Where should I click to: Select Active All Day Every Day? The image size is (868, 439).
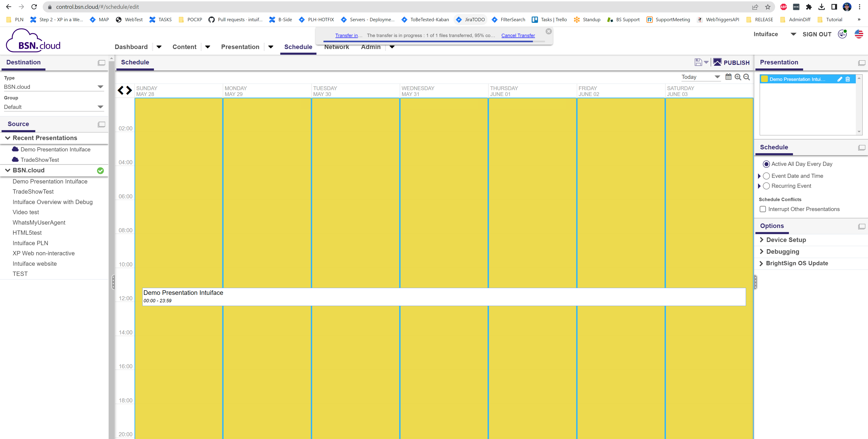(766, 164)
